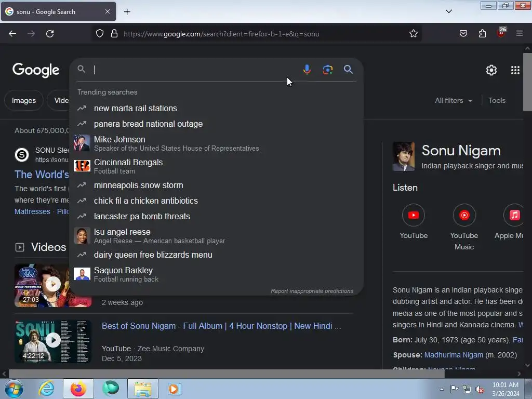The width and height of the screenshot is (532, 399).
Task: Reload the current page
Action: click(50, 34)
